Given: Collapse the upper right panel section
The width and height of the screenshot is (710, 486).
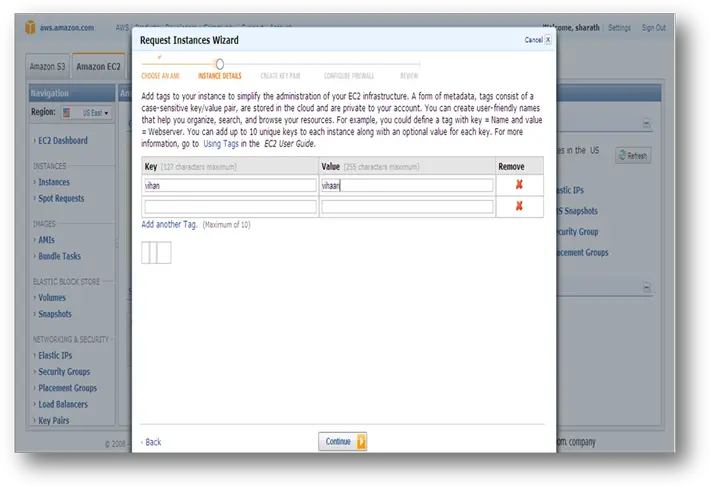Looking at the screenshot, I should (647, 123).
